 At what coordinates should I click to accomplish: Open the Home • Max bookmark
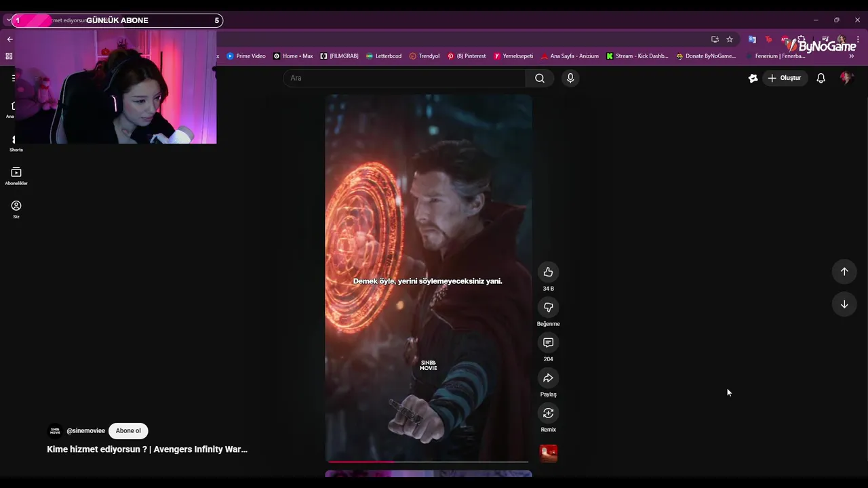[x=293, y=56]
